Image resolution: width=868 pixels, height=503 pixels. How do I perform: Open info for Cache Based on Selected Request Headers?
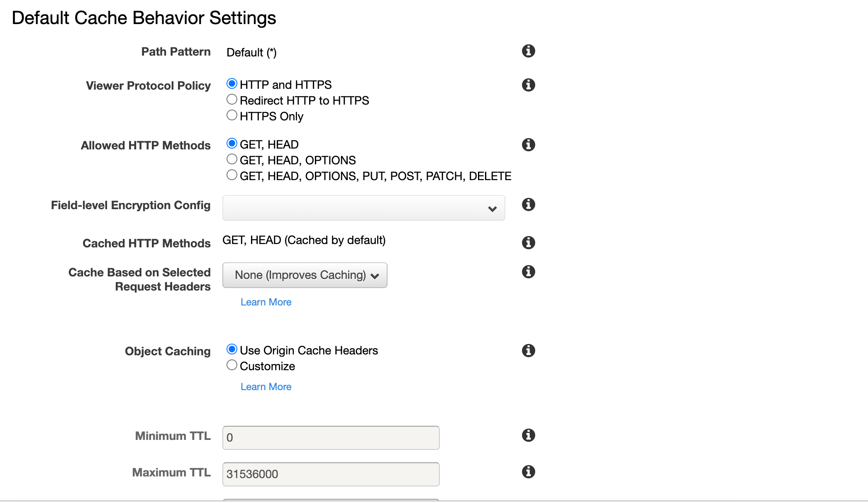(x=528, y=271)
